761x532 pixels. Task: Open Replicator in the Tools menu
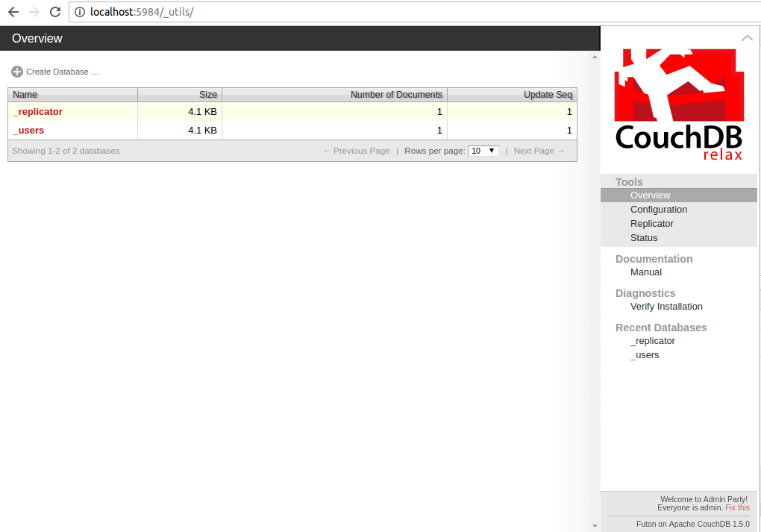click(x=651, y=224)
